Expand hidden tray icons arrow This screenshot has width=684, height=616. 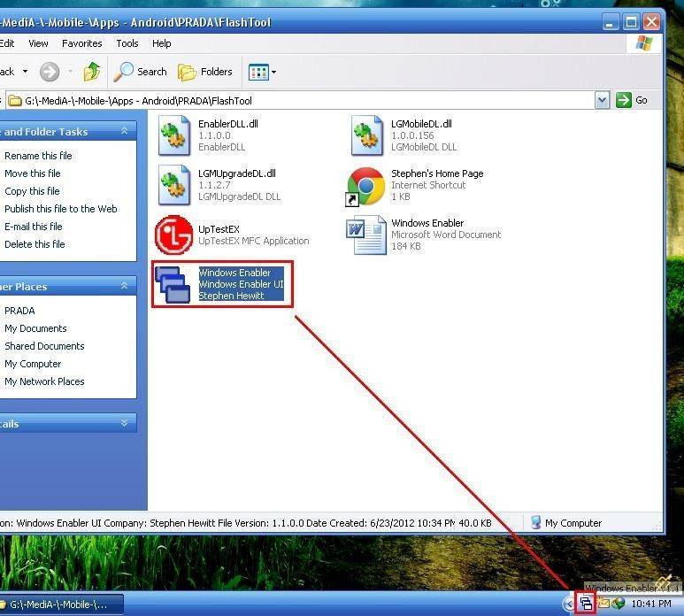[x=568, y=604]
